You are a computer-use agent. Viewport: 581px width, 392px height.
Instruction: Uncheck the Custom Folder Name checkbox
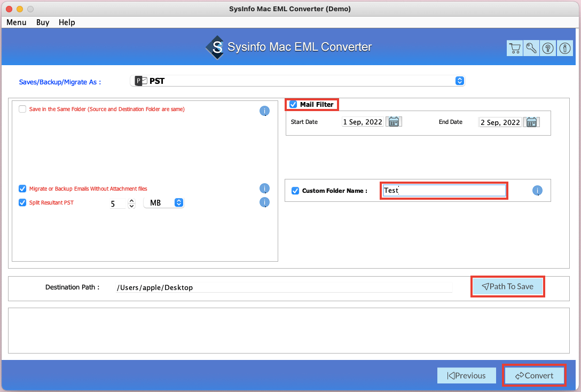pos(295,191)
